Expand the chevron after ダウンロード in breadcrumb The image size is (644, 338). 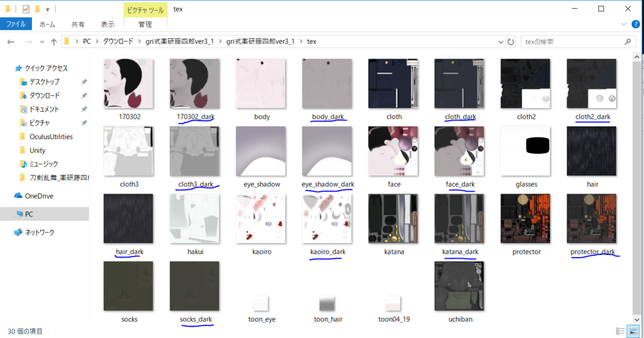point(139,41)
